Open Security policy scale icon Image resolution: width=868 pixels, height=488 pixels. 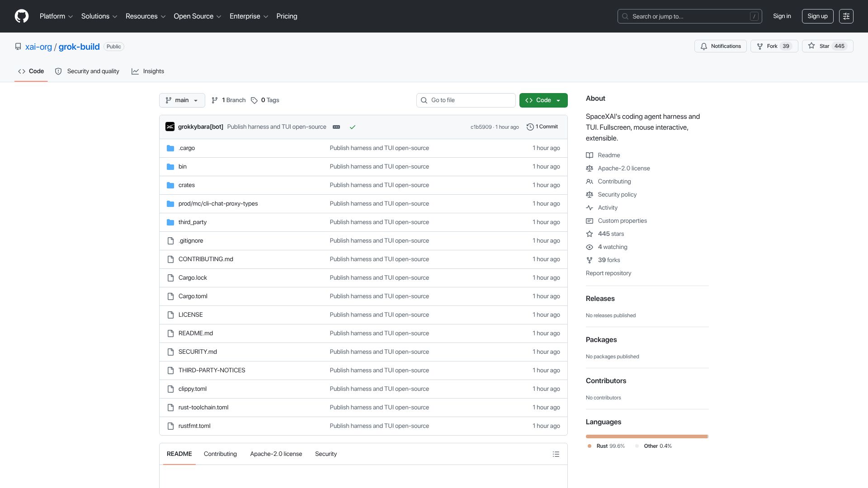(590, 195)
